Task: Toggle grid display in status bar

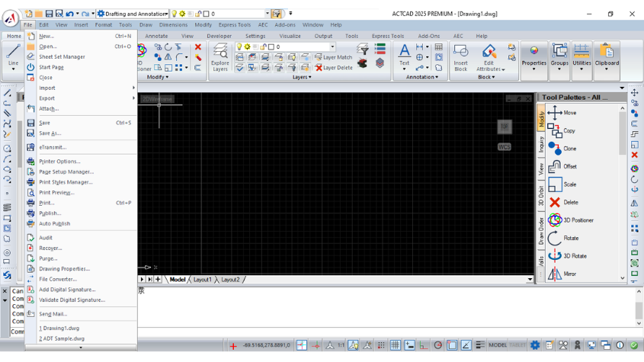Action: 395,345
